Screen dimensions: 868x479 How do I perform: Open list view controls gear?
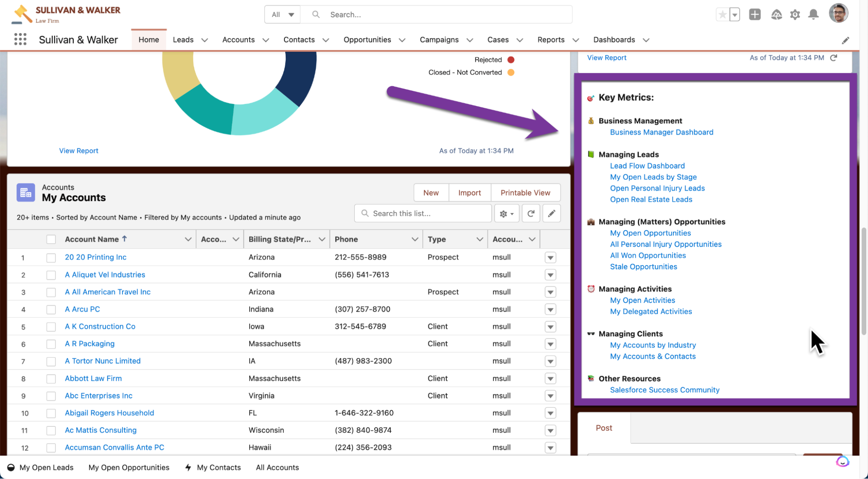507,213
